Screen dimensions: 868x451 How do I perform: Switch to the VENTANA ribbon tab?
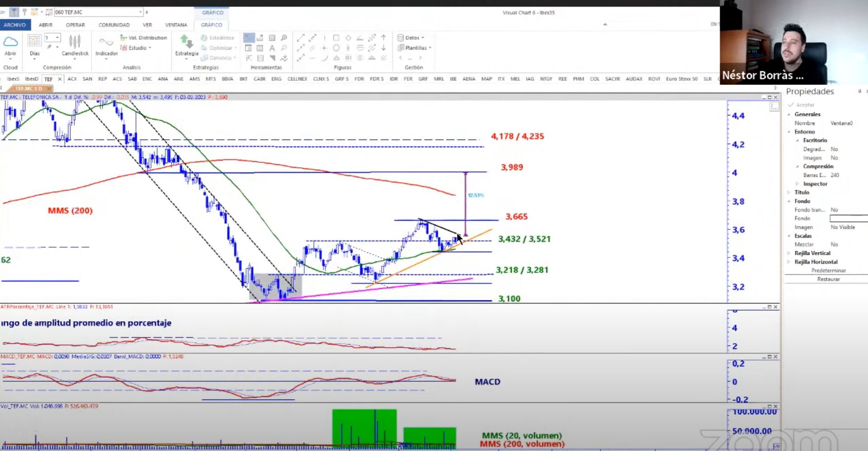coord(176,25)
